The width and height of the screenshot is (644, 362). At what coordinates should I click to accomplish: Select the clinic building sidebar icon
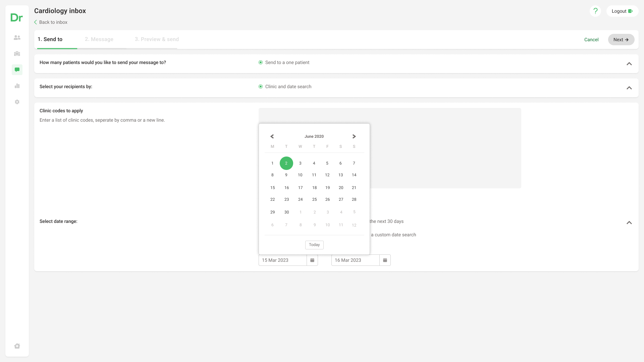pyautogui.click(x=17, y=54)
